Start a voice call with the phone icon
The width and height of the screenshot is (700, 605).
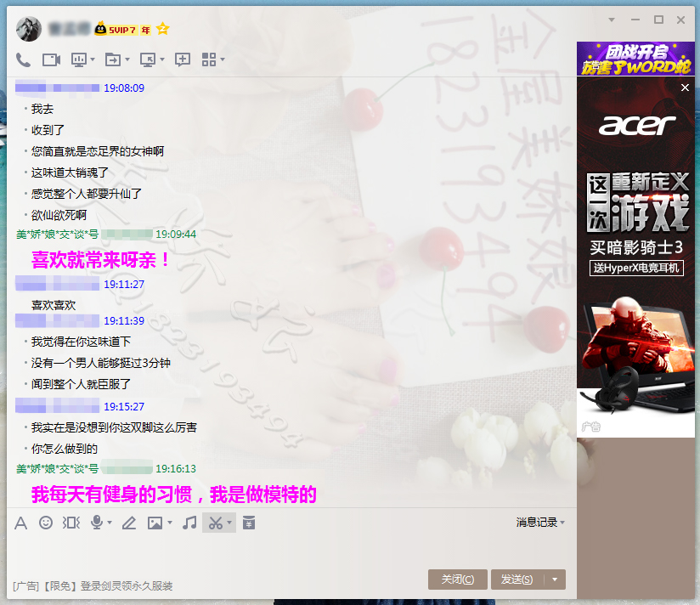pyautogui.click(x=23, y=59)
